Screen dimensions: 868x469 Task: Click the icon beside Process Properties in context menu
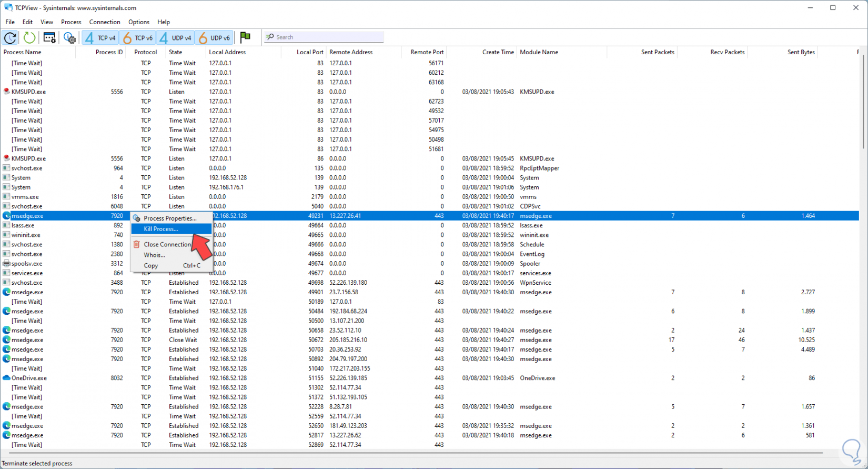[x=137, y=218]
